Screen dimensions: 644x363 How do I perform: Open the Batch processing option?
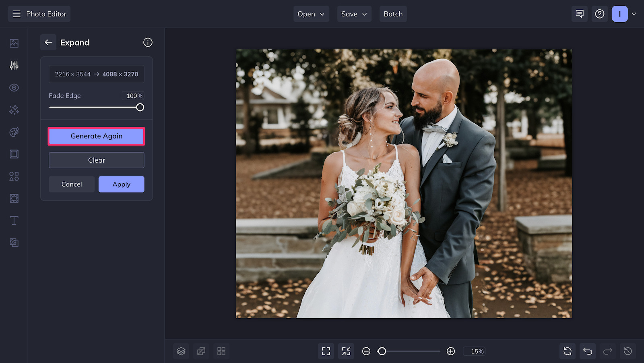(393, 14)
